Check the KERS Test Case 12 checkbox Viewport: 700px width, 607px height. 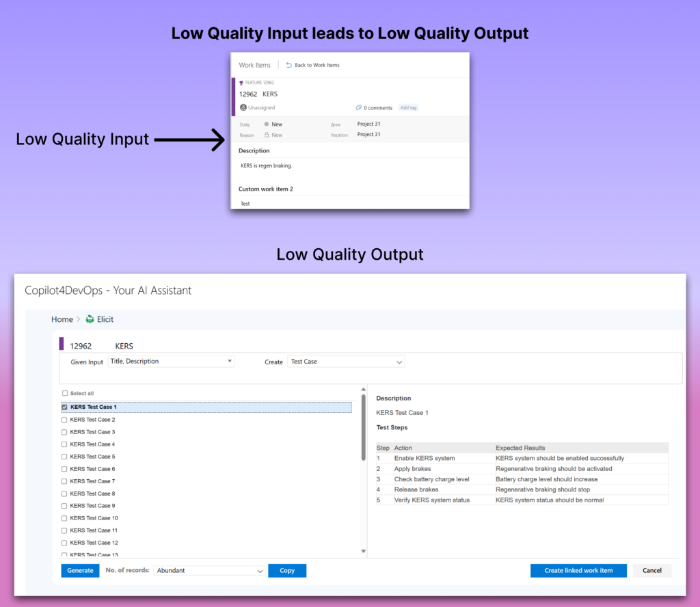(x=64, y=543)
